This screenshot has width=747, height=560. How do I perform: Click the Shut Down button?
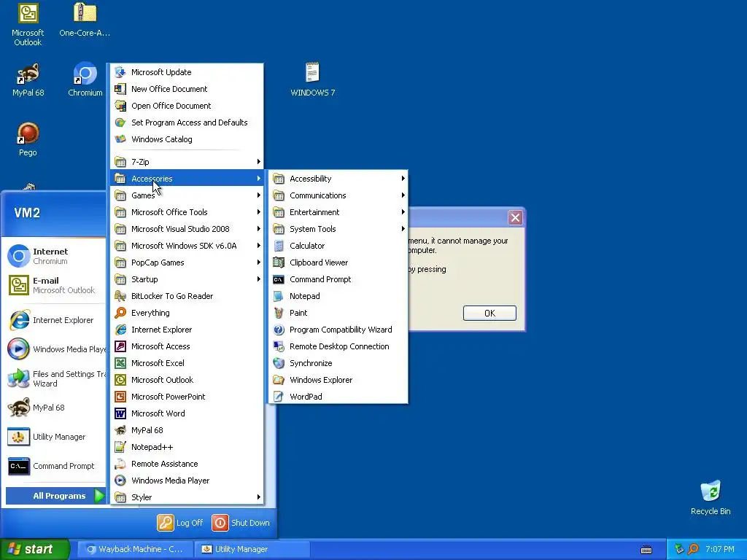(241, 523)
